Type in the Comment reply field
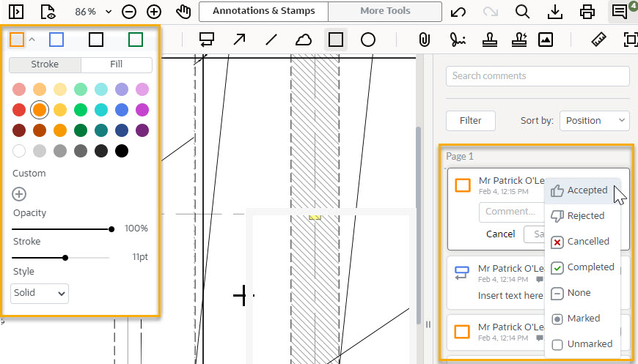 [512, 212]
